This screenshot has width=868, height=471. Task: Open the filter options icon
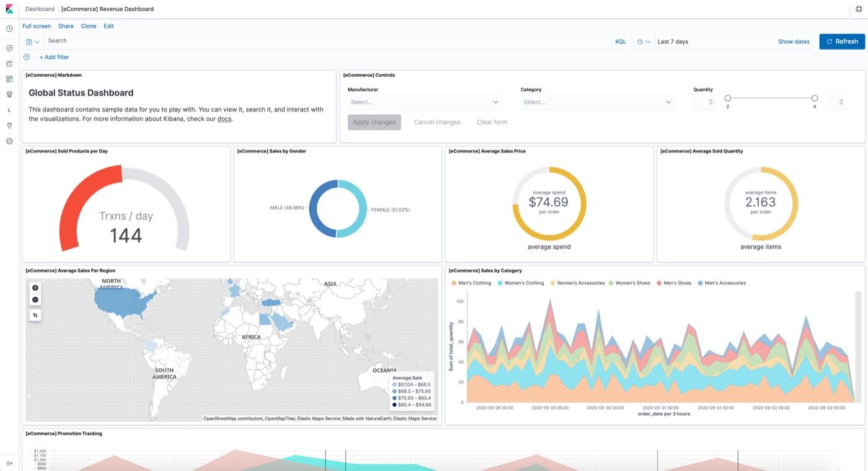tap(27, 57)
